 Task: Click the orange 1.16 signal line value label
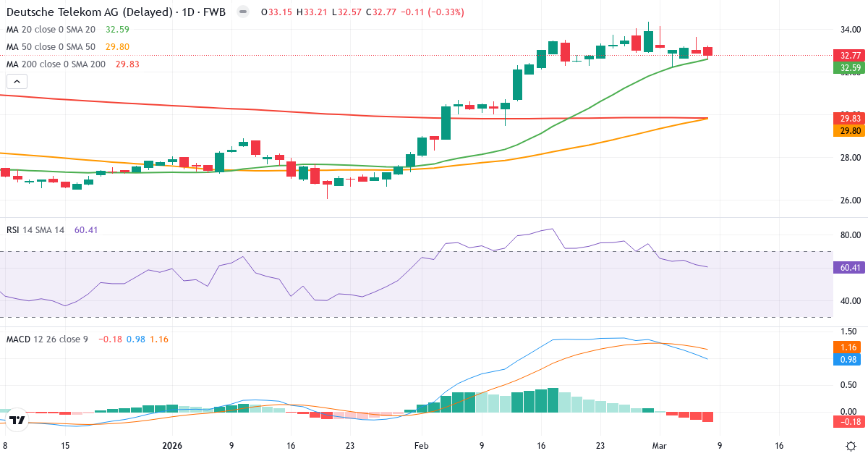(x=846, y=347)
